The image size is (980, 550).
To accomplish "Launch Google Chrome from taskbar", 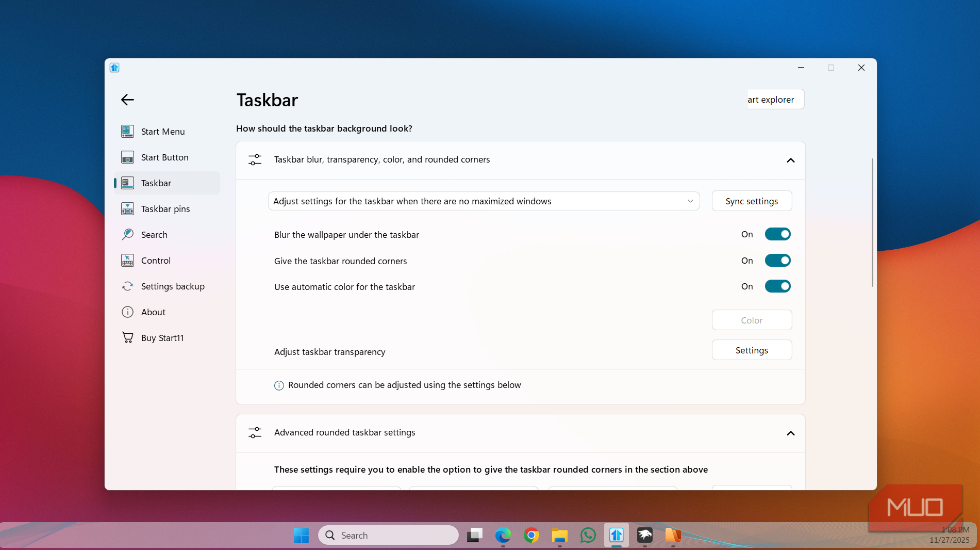I will coord(531,536).
